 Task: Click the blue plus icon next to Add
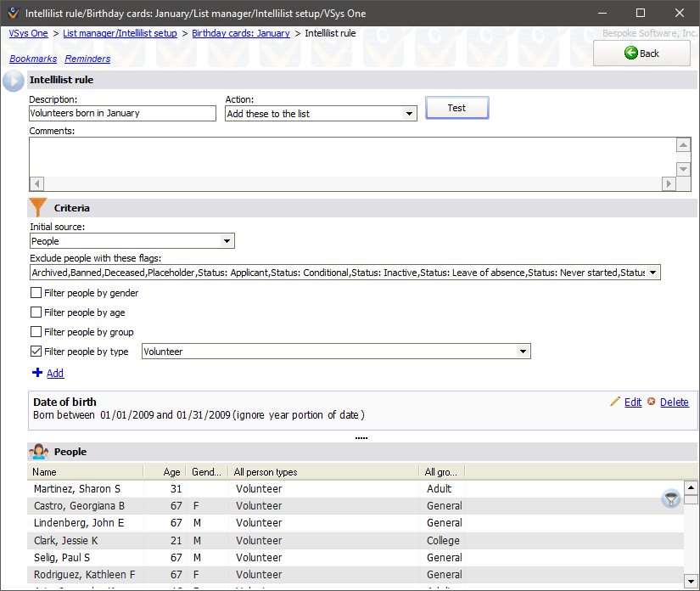click(x=36, y=373)
